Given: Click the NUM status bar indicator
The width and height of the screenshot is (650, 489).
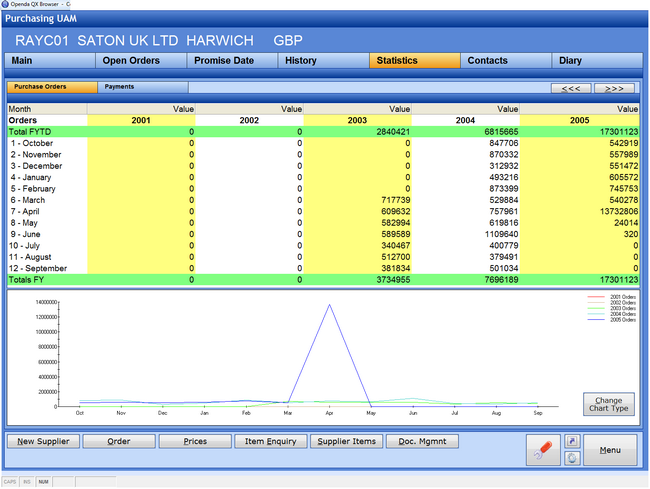Looking at the screenshot, I should pos(44,482).
